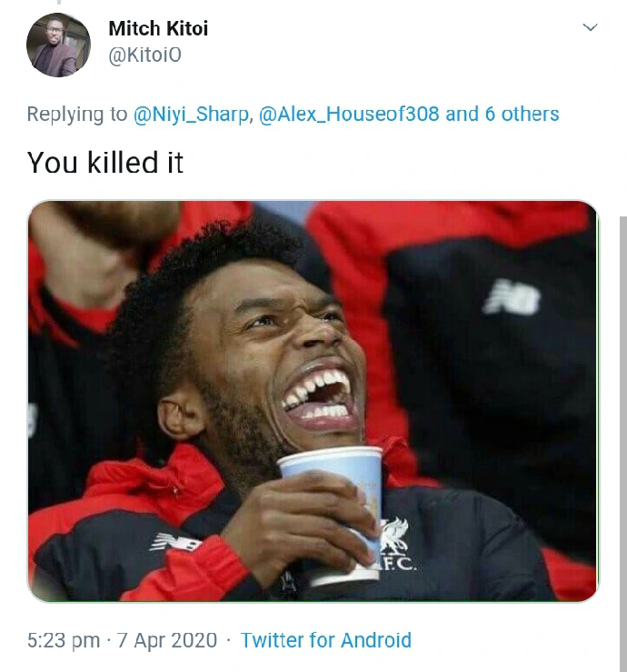Click the "Replying to" label

pyautogui.click(x=77, y=114)
